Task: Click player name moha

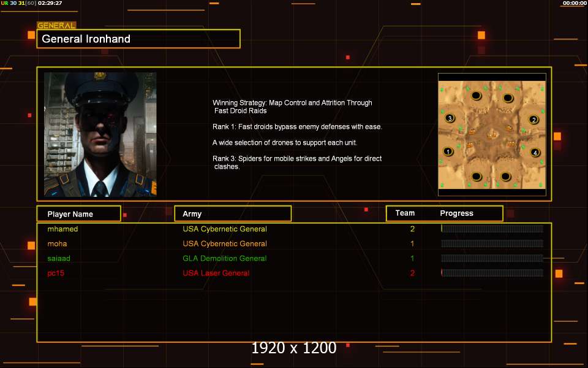Action: pos(58,243)
